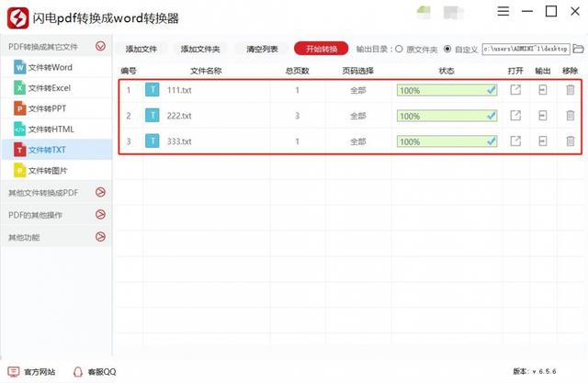Start conversion with 开始转换 button
Viewport: 588px width, 383px height.
pyautogui.click(x=322, y=49)
